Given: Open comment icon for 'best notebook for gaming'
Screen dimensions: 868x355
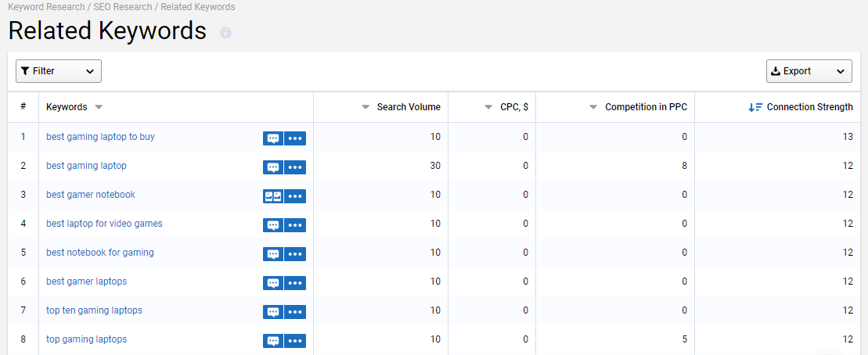Looking at the screenshot, I should [x=273, y=254].
